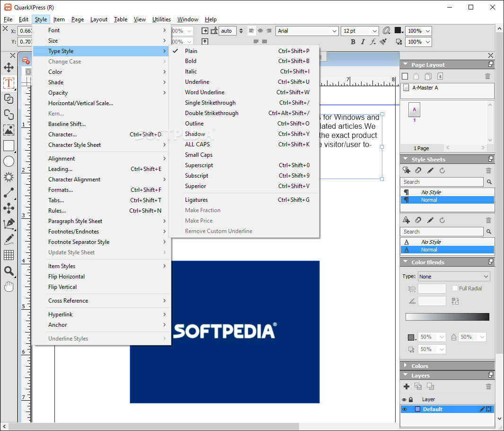Collapse the Page Layout panel
504x431 pixels.
coord(405,64)
